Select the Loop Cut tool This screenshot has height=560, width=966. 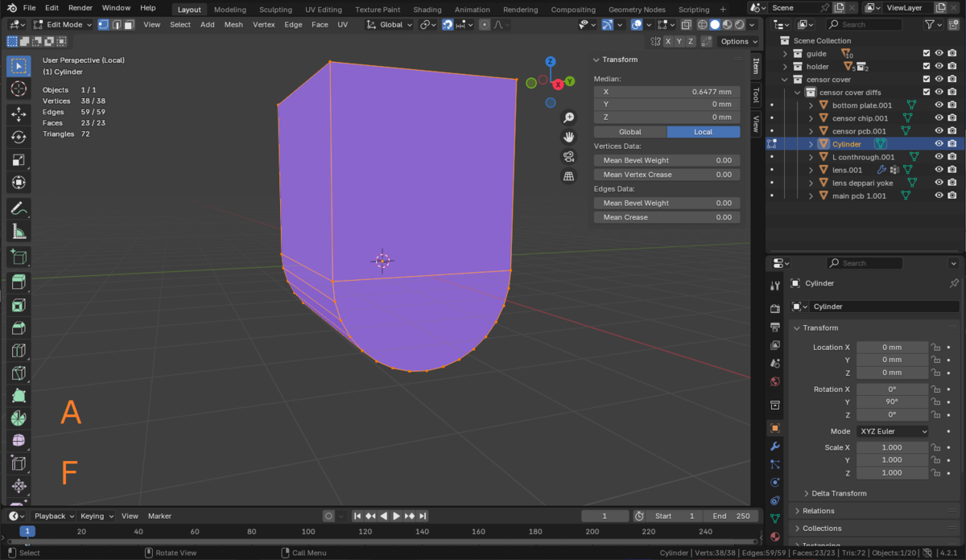[x=19, y=351]
